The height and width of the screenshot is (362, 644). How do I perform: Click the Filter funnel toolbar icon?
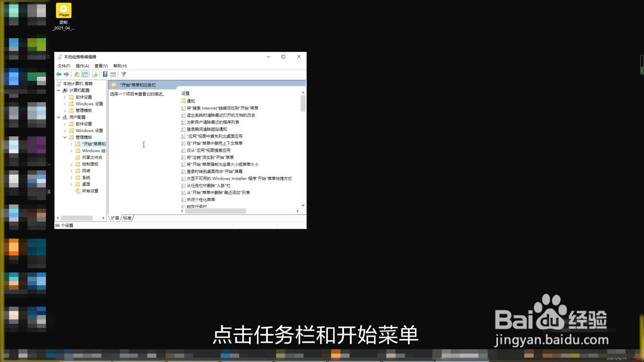click(x=124, y=74)
